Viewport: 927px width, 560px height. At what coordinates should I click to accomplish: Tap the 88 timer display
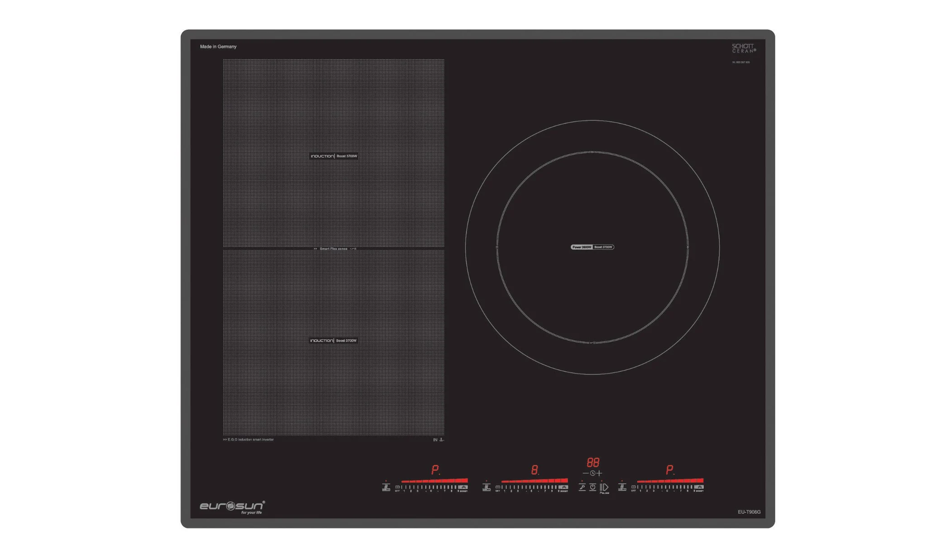pos(593,462)
